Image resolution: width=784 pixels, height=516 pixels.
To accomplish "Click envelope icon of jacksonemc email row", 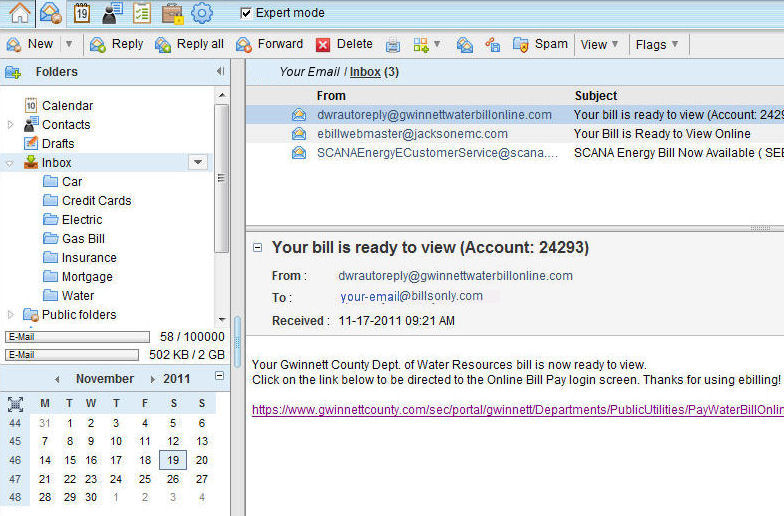I will [299, 134].
